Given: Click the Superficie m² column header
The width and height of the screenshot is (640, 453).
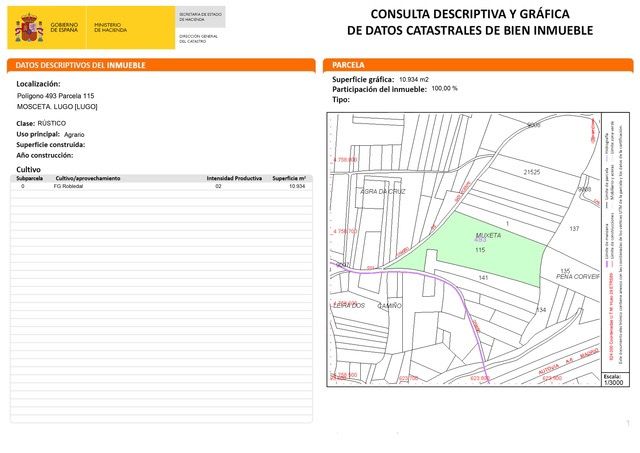Looking at the screenshot, I should pos(288,178).
